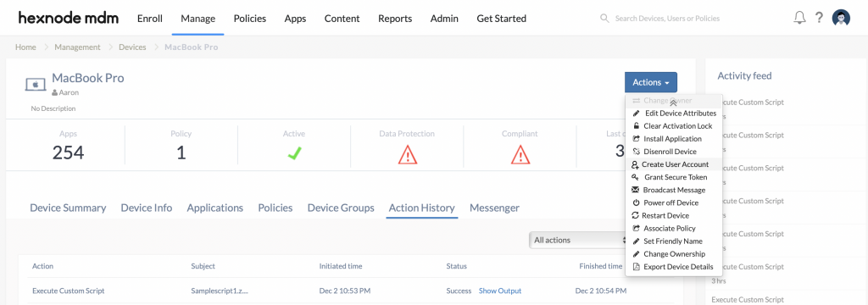Click the key icon beside Grant Secure Token
Image resolution: width=868 pixels, height=305 pixels.
[x=635, y=177]
